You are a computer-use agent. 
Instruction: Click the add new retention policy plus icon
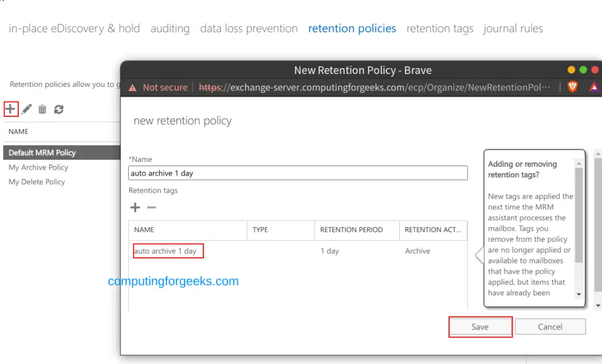[x=11, y=109]
